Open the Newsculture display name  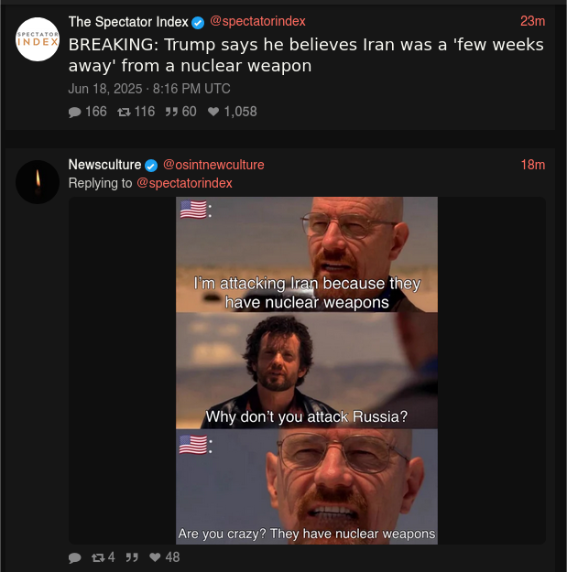coord(105,165)
